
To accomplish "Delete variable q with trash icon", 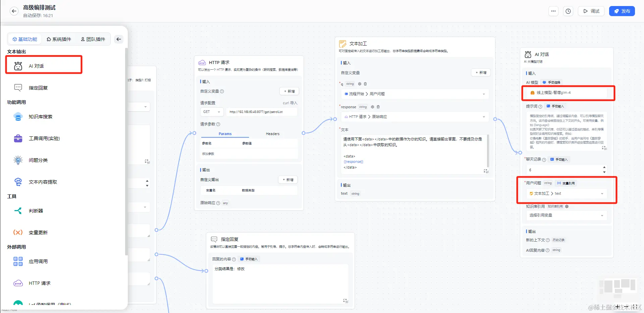I will pyautogui.click(x=365, y=84).
